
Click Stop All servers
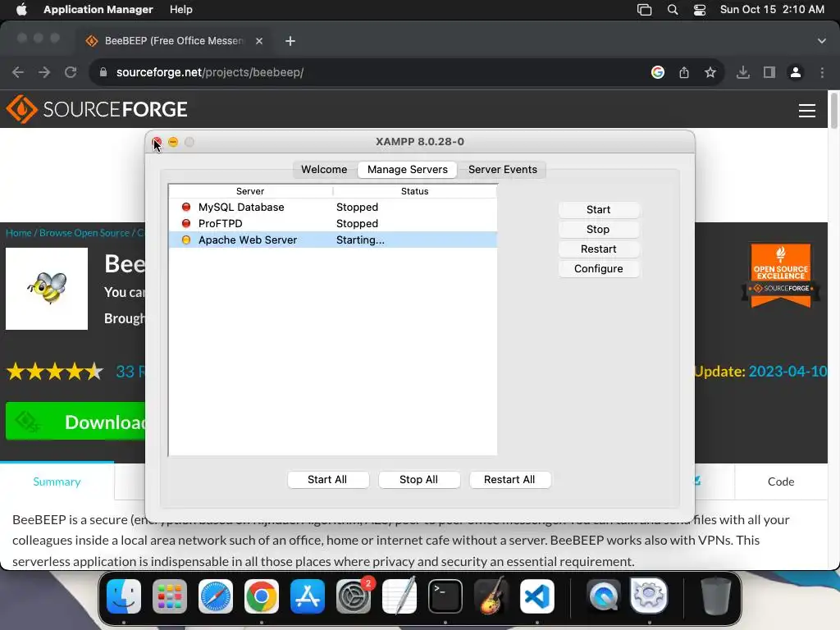click(419, 479)
